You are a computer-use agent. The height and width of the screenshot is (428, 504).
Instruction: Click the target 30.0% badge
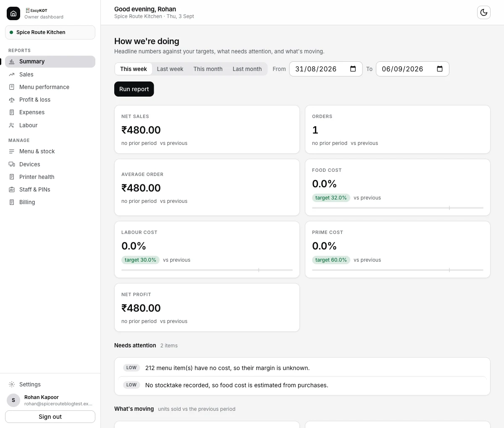pos(140,260)
